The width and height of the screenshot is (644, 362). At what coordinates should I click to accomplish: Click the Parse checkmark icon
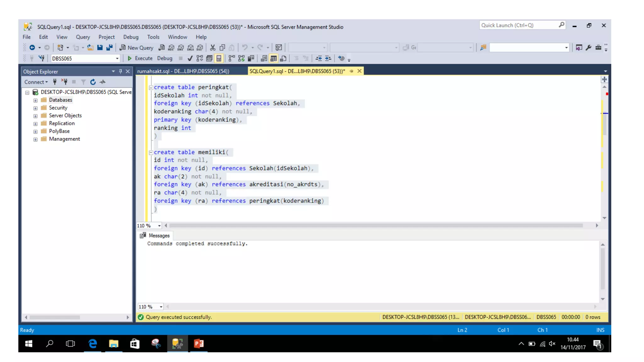[x=190, y=58]
